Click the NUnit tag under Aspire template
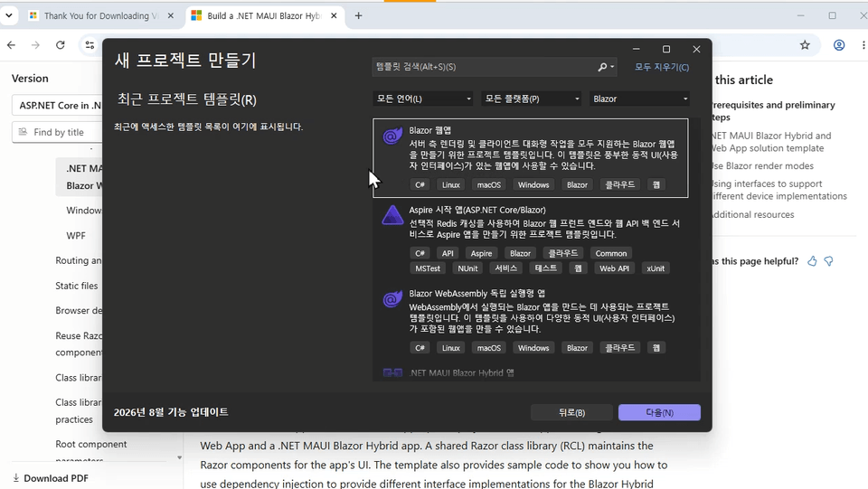 pyautogui.click(x=467, y=268)
